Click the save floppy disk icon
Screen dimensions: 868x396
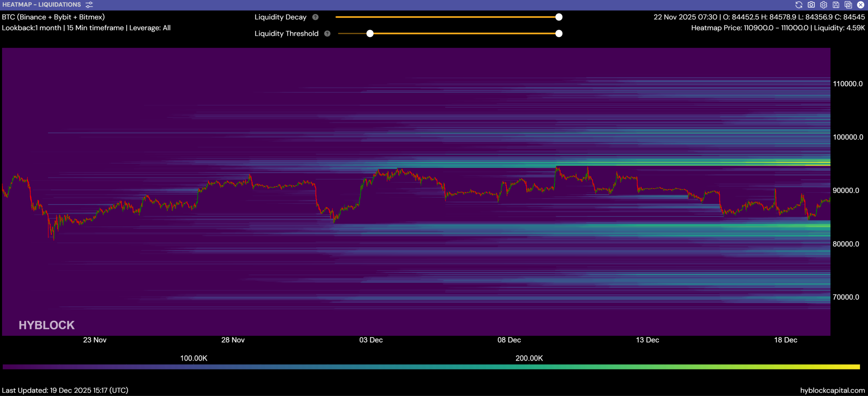tap(836, 5)
